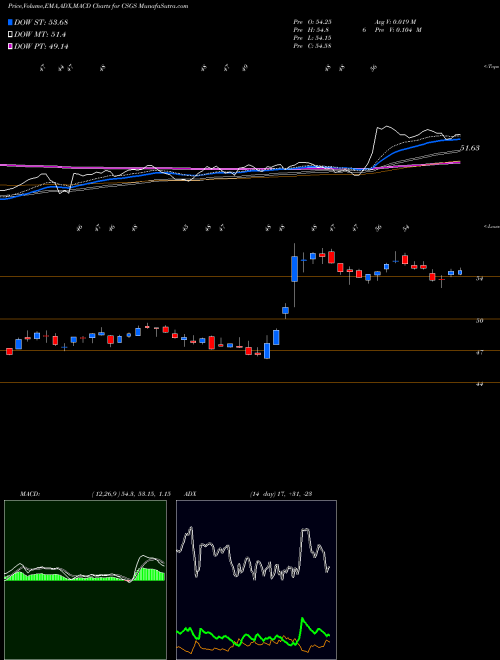Click the 'Pre L: 54.15' value
The width and height of the screenshot is (500, 660).
tap(312, 38)
